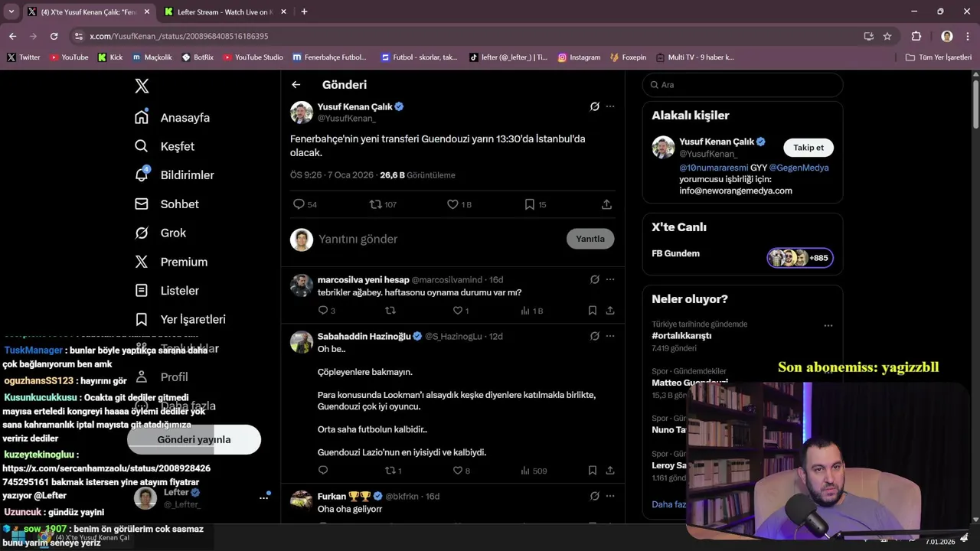
Task: Open FB Gundem live listener avatars
Action: coord(800,258)
